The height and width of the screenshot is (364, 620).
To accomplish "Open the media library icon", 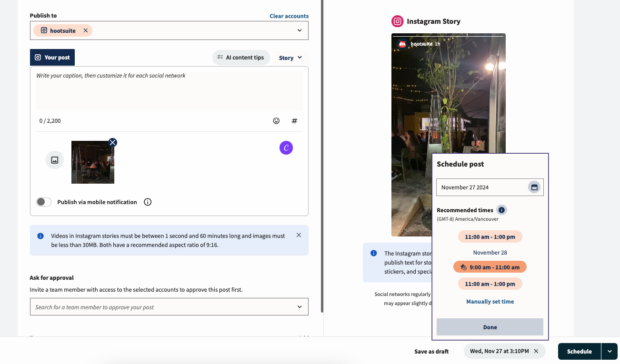I will click(55, 160).
